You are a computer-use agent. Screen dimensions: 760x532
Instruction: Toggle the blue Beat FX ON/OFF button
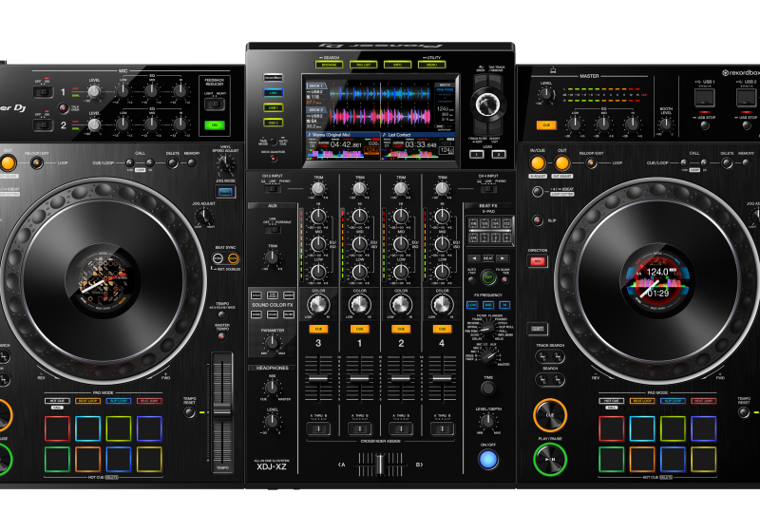[488, 459]
